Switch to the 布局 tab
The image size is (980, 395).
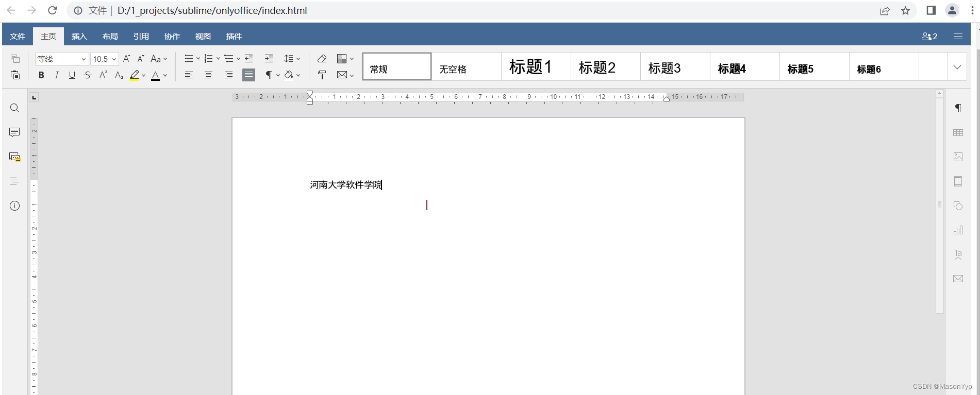[110, 37]
